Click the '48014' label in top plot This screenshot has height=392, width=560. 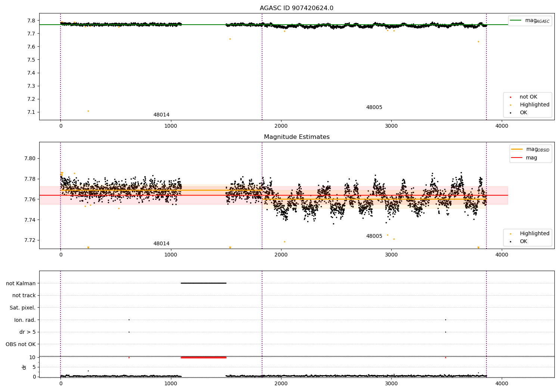pyautogui.click(x=161, y=115)
